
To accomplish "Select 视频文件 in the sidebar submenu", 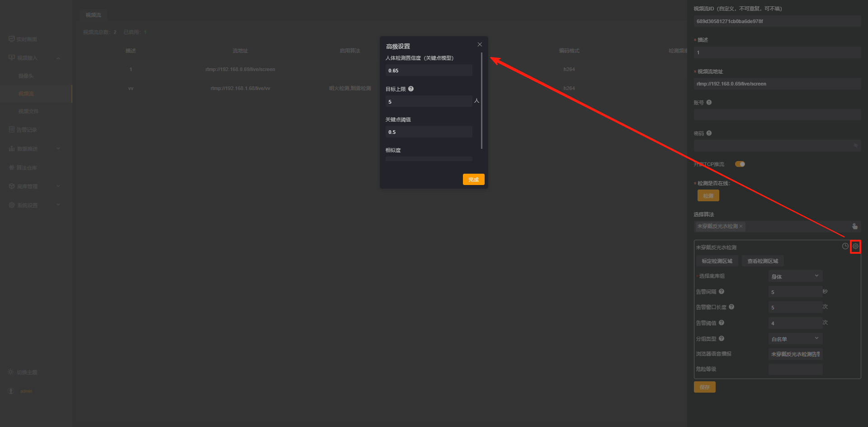I will tap(28, 111).
